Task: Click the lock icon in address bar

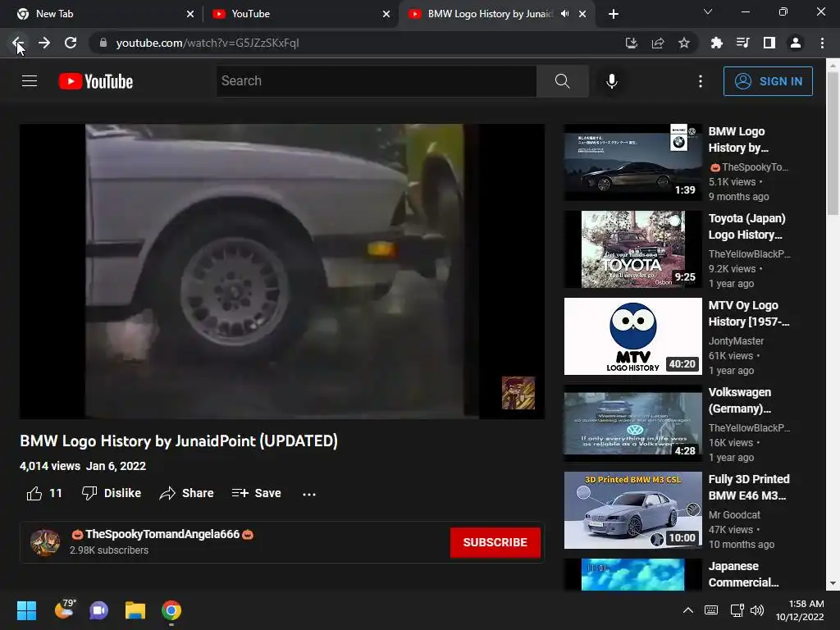Action: [x=103, y=43]
